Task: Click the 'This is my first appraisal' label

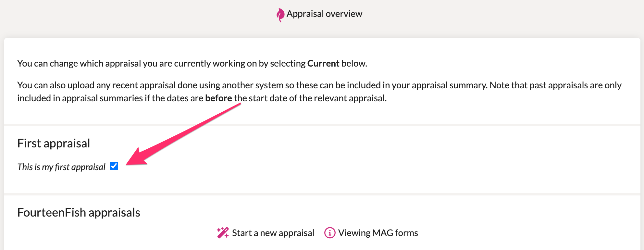Action: 61,167
